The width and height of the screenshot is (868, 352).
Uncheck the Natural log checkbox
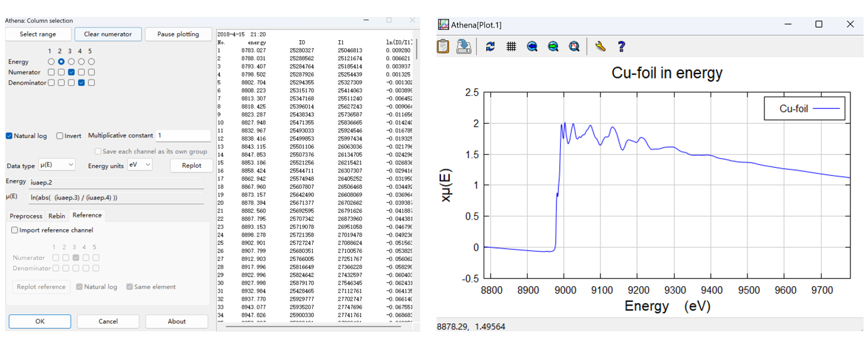[9, 136]
